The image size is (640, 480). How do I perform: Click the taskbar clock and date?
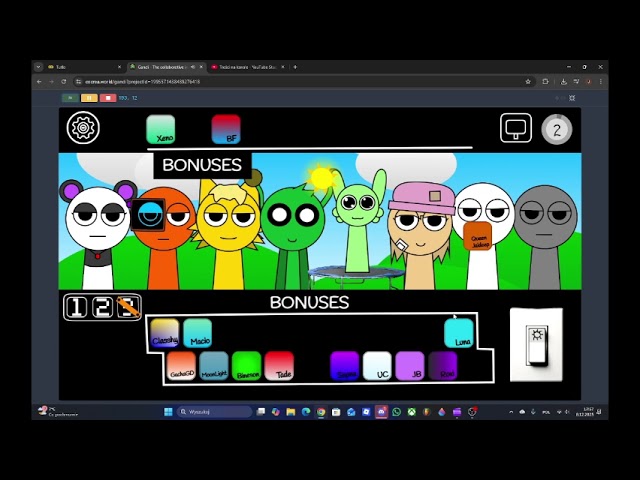pyautogui.click(x=584, y=412)
